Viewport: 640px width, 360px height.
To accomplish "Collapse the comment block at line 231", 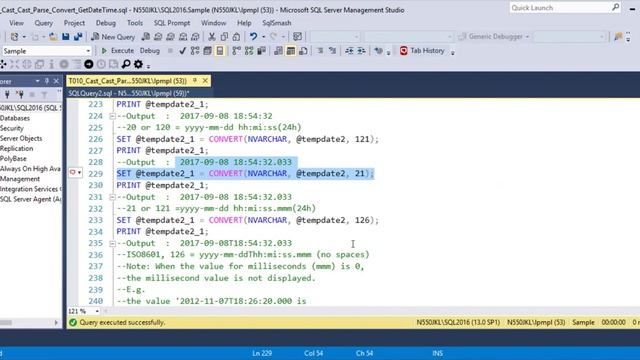I will click(112, 197).
